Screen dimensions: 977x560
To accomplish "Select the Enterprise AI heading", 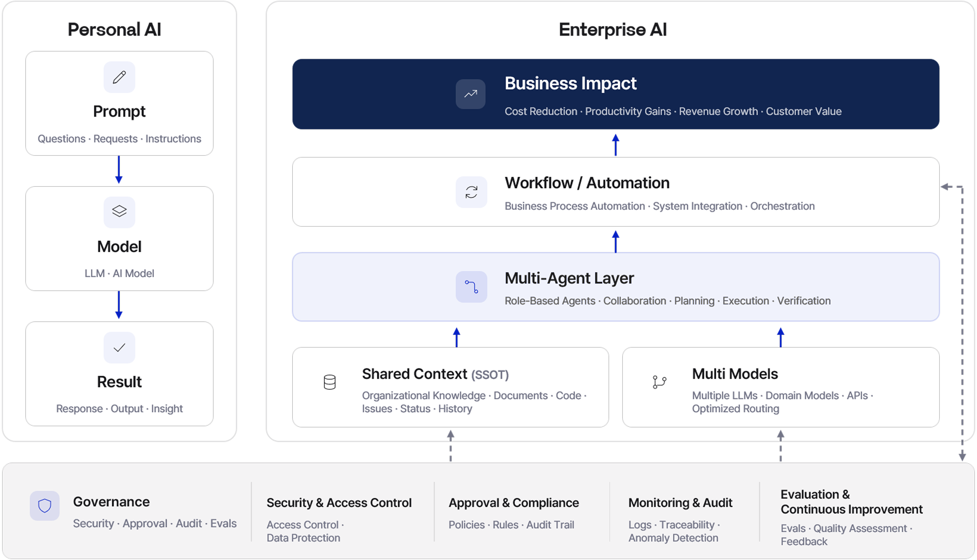I will pyautogui.click(x=612, y=29).
